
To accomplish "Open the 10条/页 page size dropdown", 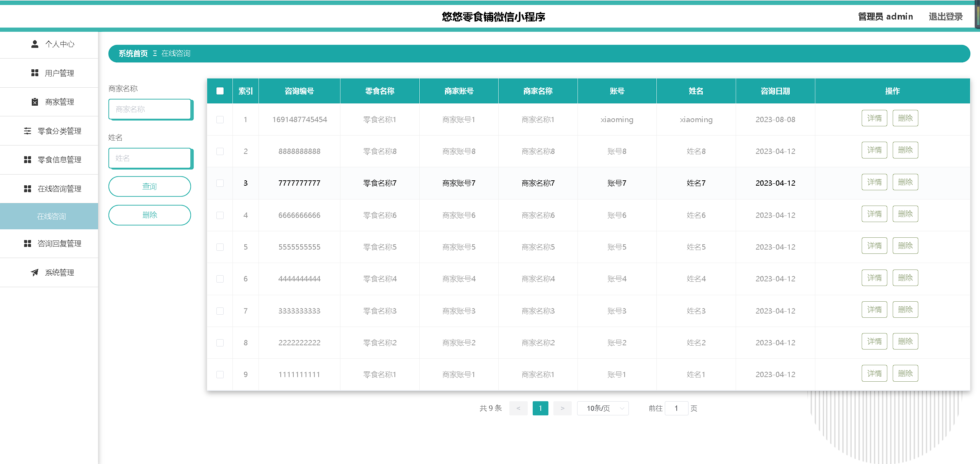I will [x=603, y=408].
